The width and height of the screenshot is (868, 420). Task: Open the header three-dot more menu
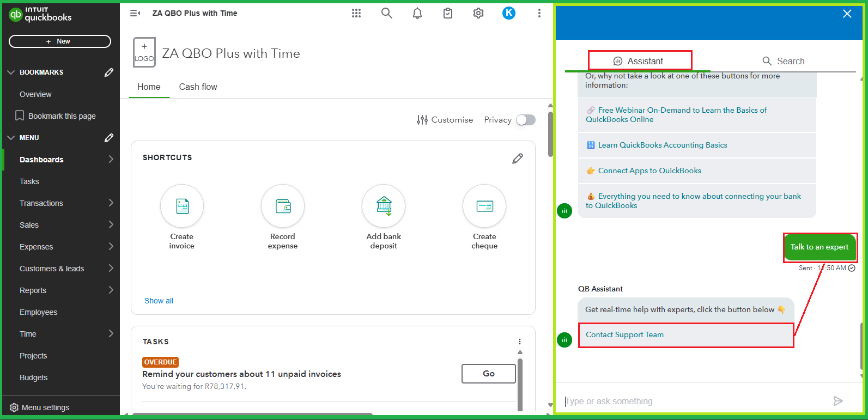pyautogui.click(x=539, y=13)
